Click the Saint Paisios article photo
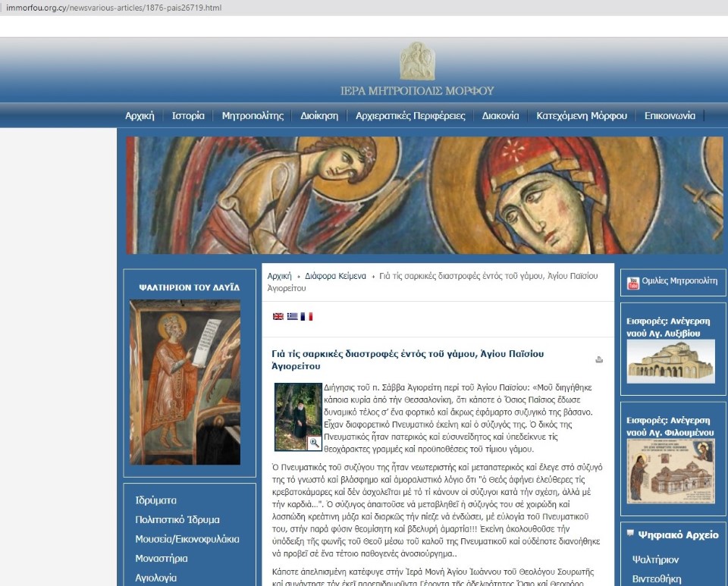728x586 pixels. [x=298, y=417]
